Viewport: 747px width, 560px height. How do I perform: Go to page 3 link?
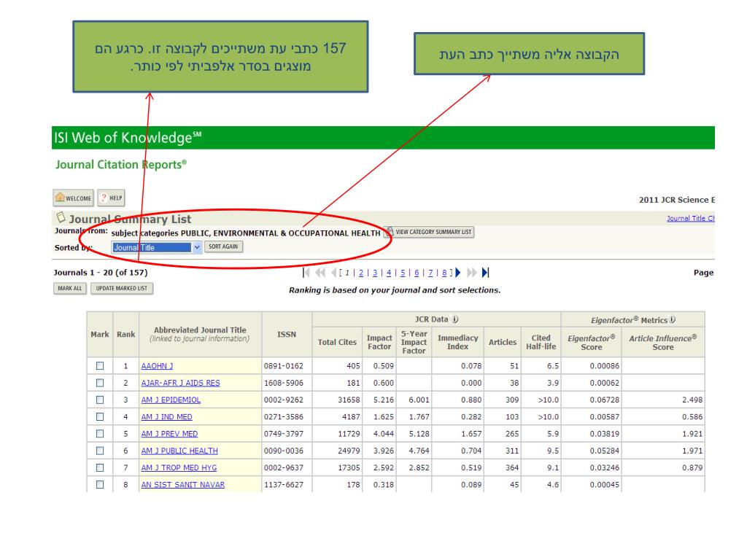(x=375, y=273)
